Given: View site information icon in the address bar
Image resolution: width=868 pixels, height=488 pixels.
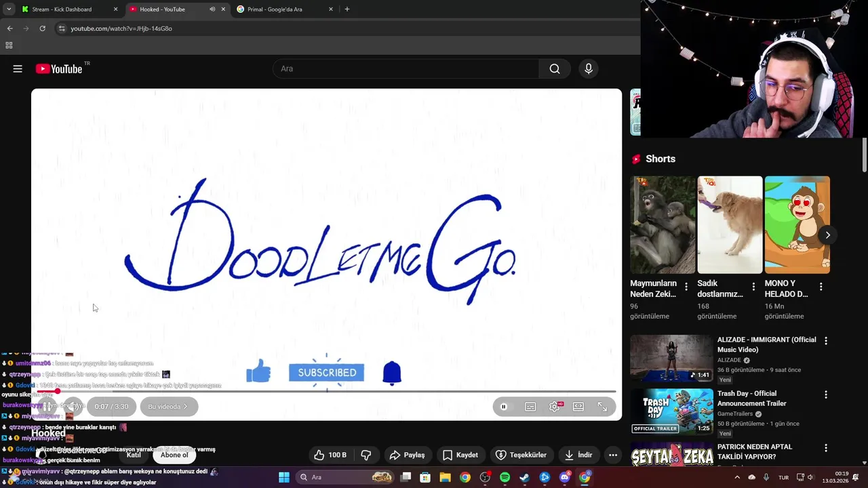Looking at the screenshot, I should coord(62,28).
